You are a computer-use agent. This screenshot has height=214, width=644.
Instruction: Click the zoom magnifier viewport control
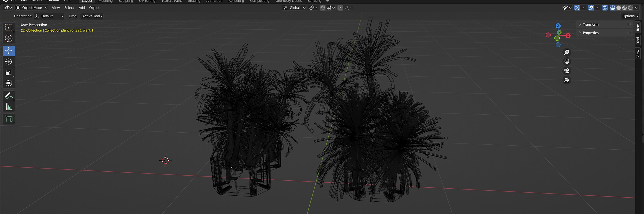567,52
